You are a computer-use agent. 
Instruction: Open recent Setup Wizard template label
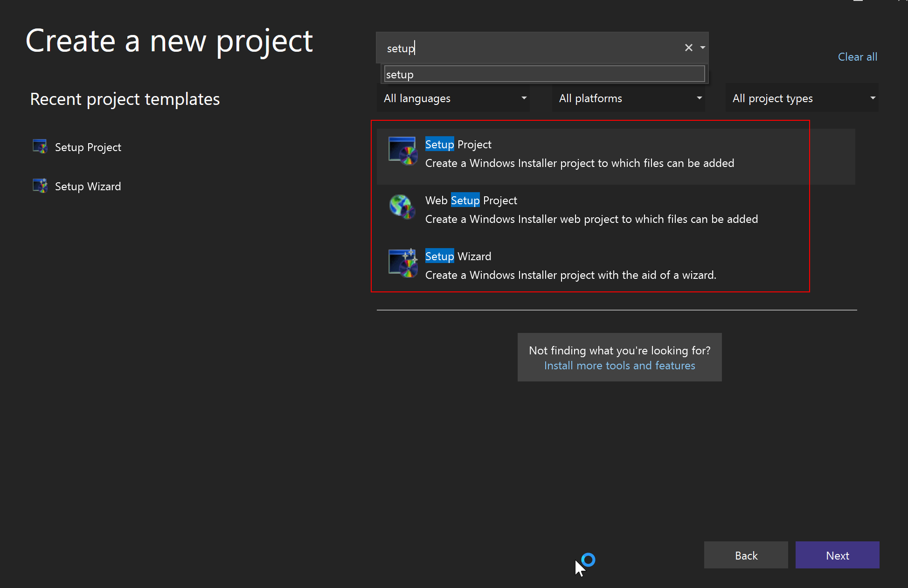coord(88,187)
